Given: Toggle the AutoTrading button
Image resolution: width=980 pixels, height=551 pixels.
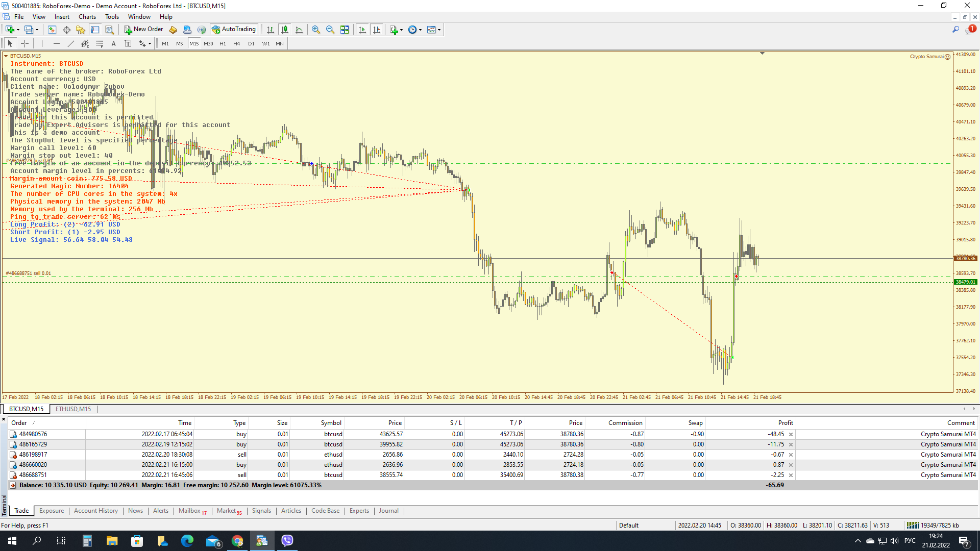Looking at the screenshot, I should click(x=234, y=30).
